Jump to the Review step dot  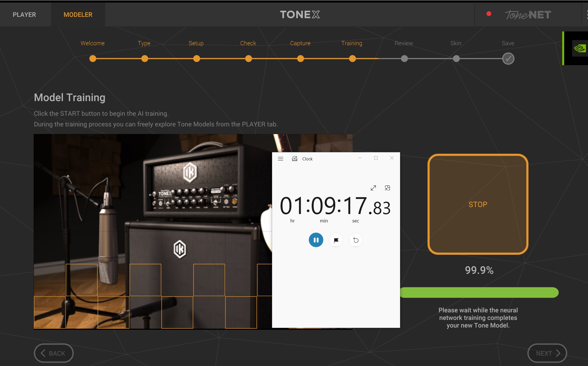(x=404, y=59)
